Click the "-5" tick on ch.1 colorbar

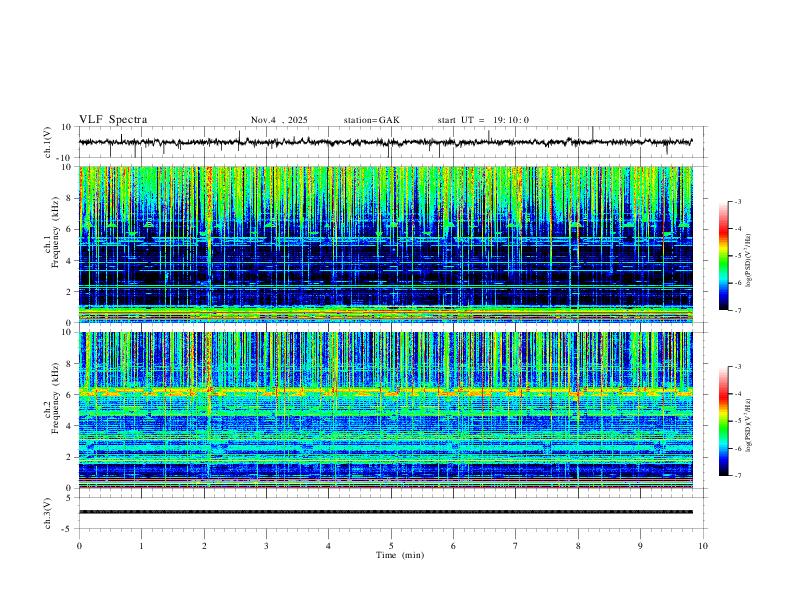pyautogui.click(x=738, y=256)
